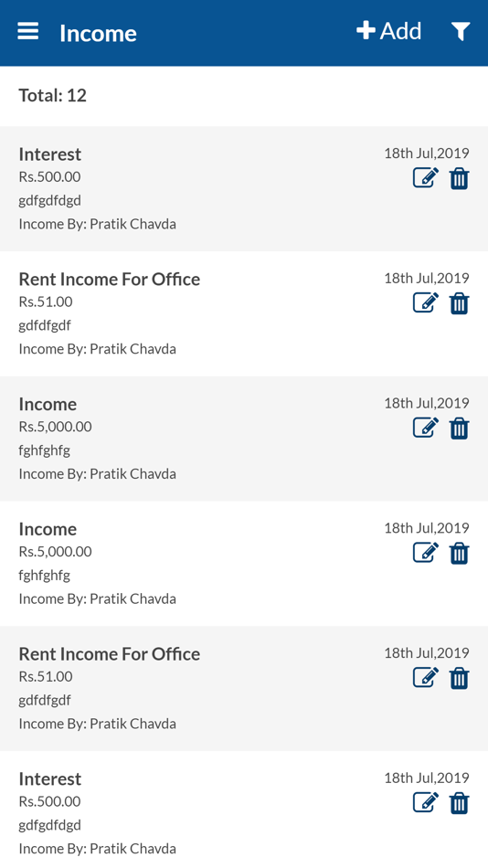Screen dimensions: 488x868
Task: Select the Total: 12 summary text
Action: [53, 95]
